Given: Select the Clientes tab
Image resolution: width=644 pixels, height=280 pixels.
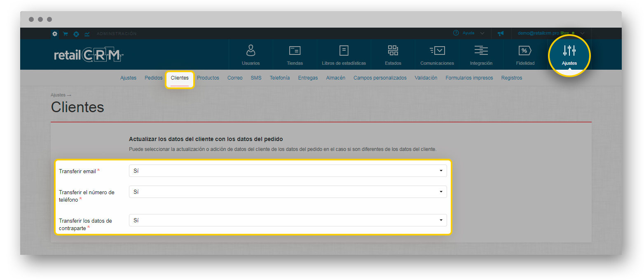Looking at the screenshot, I should coord(180,78).
